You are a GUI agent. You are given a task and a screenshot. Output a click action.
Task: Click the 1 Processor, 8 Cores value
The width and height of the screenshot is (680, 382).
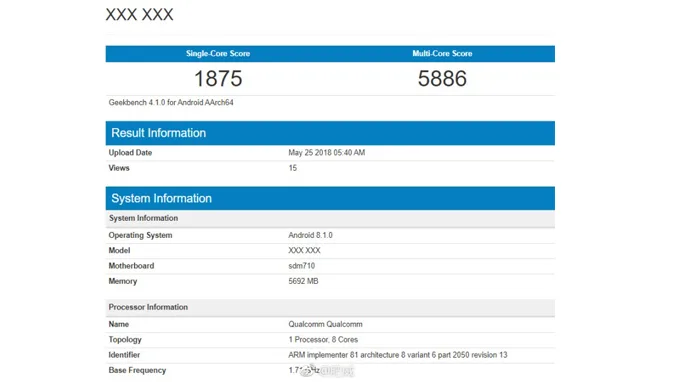click(323, 340)
